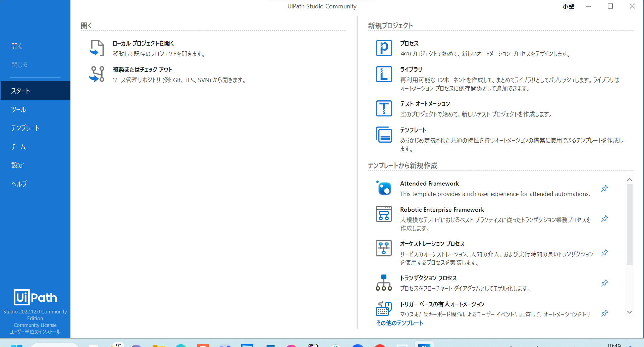Pin the Attended Framework template
The height and width of the screenshot is (347, 644).
pos(605,188)
